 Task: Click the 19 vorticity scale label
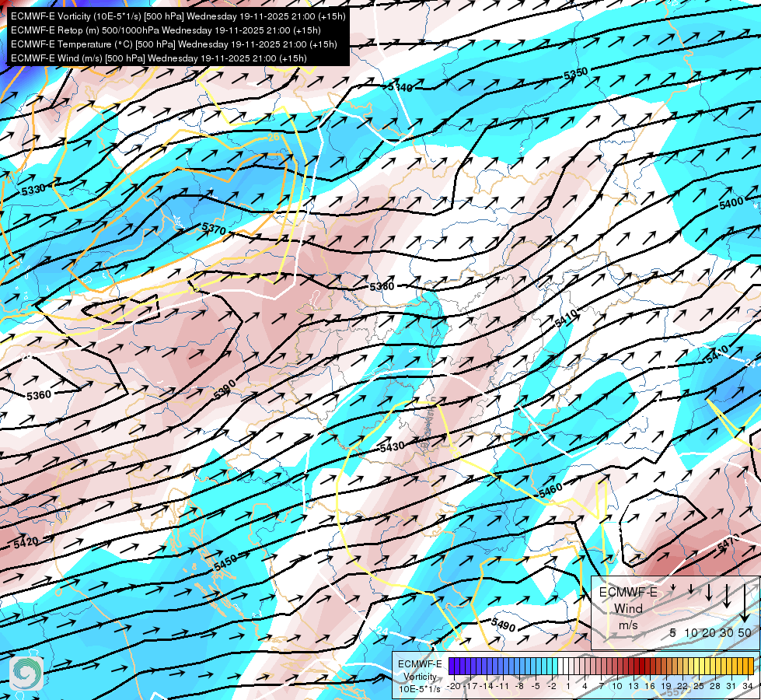[x=666, y=686]
